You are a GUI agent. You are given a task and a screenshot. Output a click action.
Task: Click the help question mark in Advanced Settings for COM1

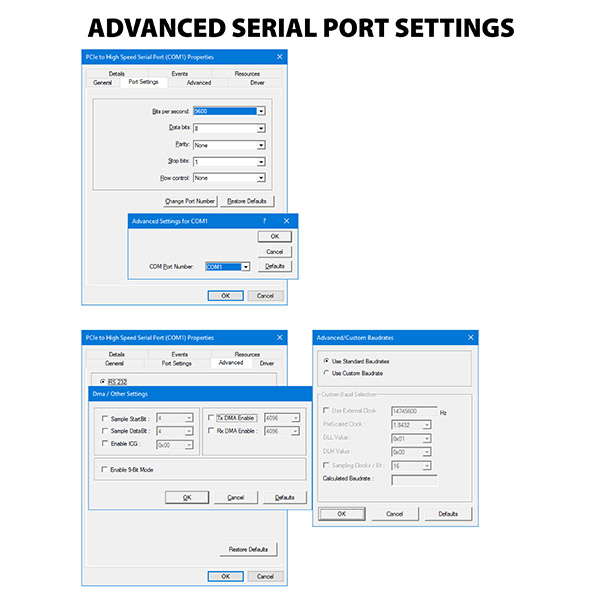tap(265, 221)
